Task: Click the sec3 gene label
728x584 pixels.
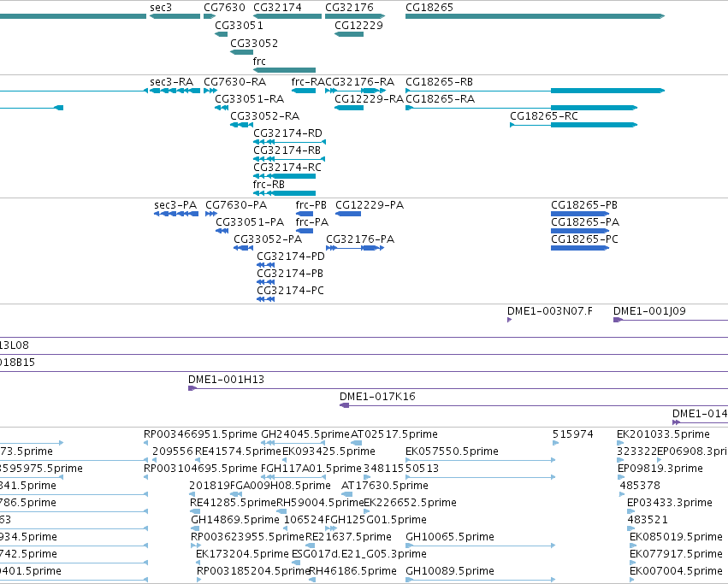Action: coord(161,8)
